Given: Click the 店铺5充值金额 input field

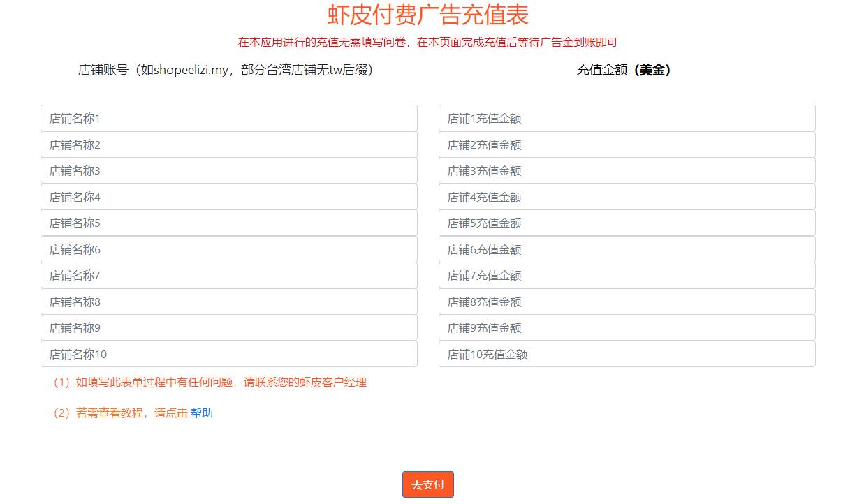Looking at the screenshot, I should pos(627,223).
